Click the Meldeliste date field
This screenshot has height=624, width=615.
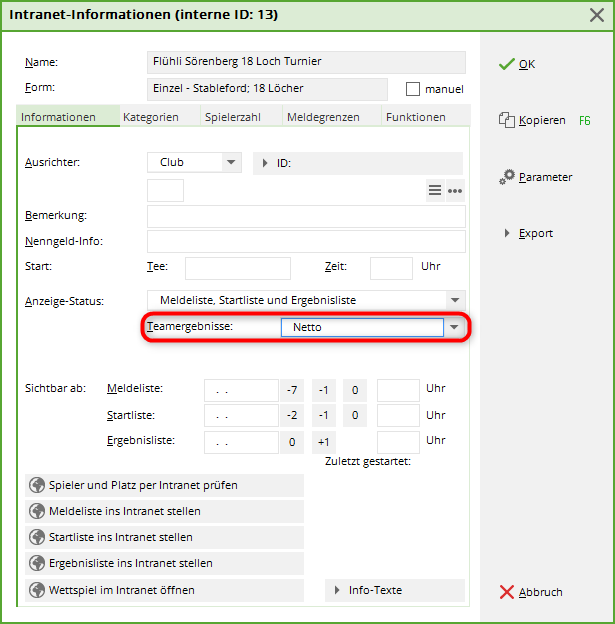[x=241, y=390]
